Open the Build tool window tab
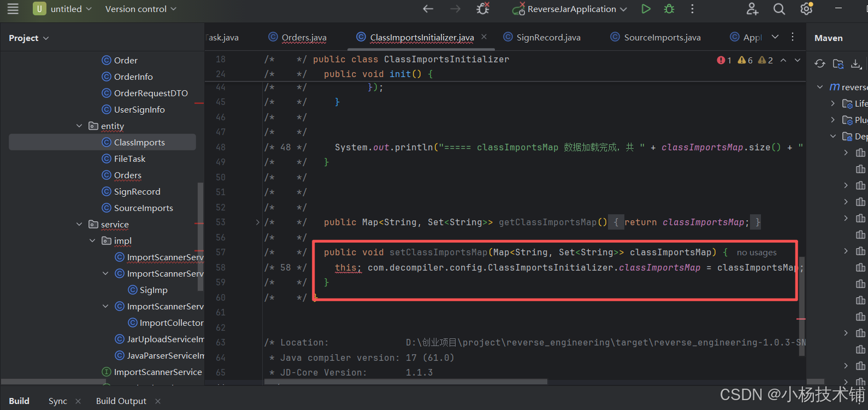The width and height of the screenshot is (868, 410). coord(19,401)
